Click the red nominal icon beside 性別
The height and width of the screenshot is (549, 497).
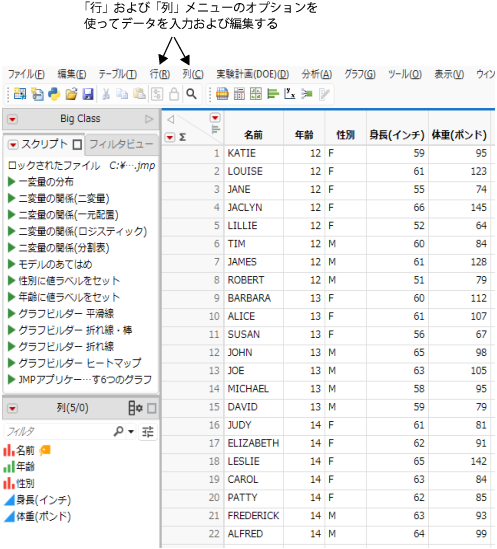[9, 483]
